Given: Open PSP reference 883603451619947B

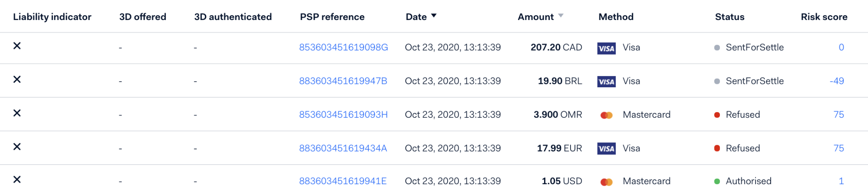Looking at the screenshot, I should tap(343, 81).
